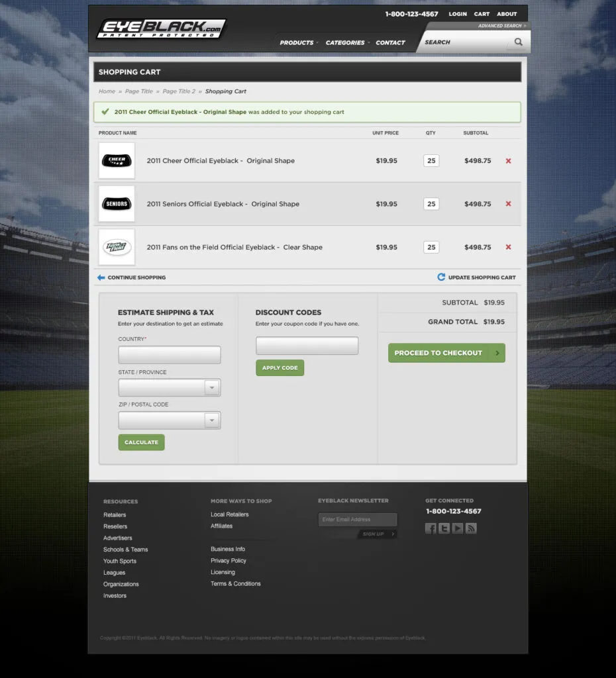Click Update Shopping Cart link
616x678 pixels.
tap(476, 277)
